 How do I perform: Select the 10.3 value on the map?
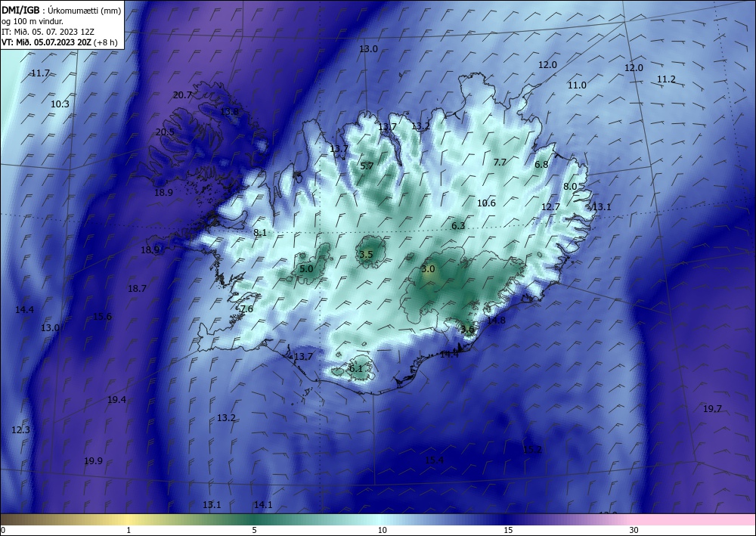coord(60,104)
